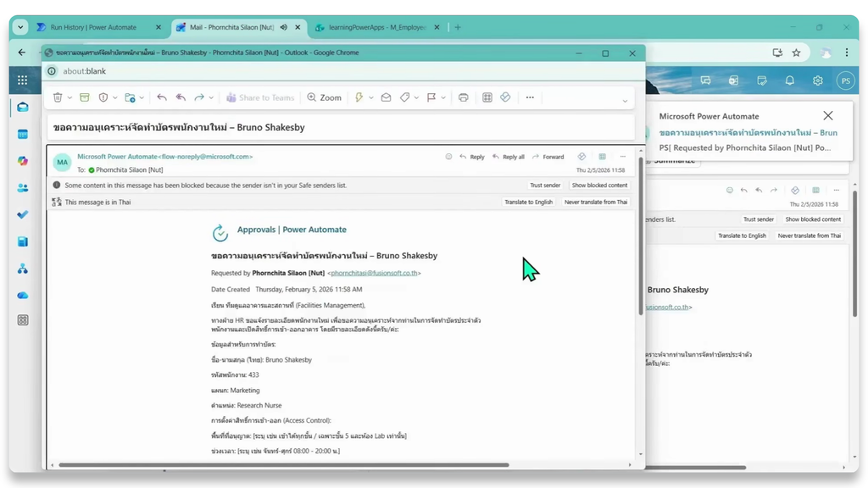Click Forward in the popup message header
This screenshot has width=868, height=488.
pos(548,157)
